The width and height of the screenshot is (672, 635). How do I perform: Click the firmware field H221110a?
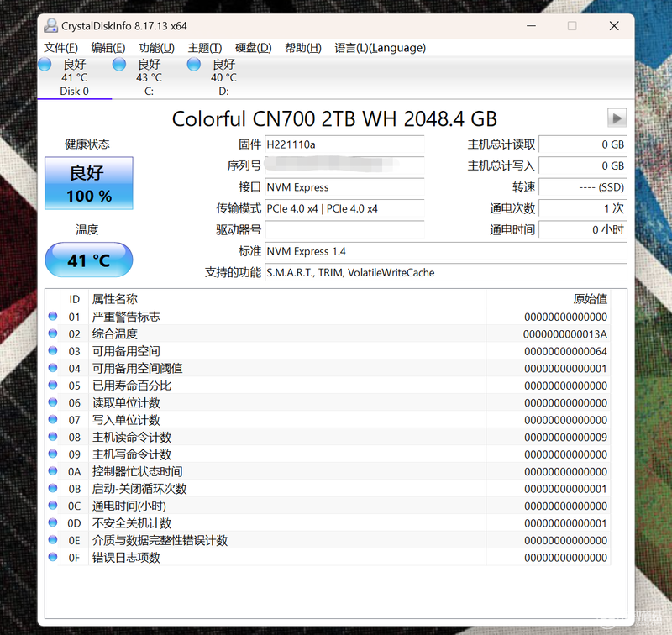(x=344, y=144)
